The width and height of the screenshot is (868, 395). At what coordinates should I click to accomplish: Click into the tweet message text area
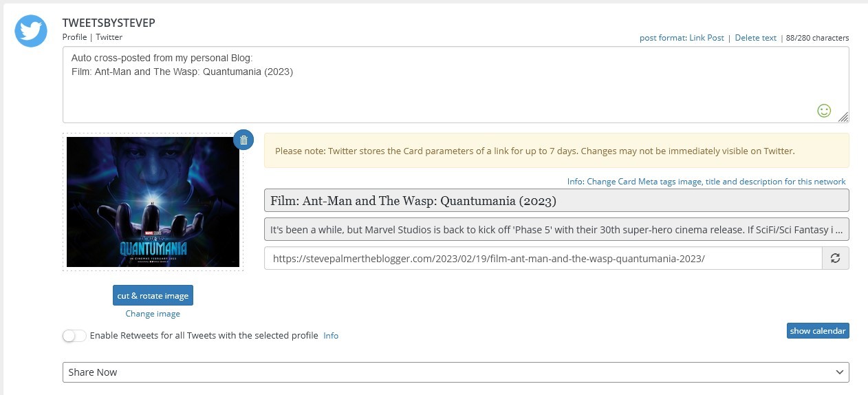pyautogui.click(x=456, y=85)
